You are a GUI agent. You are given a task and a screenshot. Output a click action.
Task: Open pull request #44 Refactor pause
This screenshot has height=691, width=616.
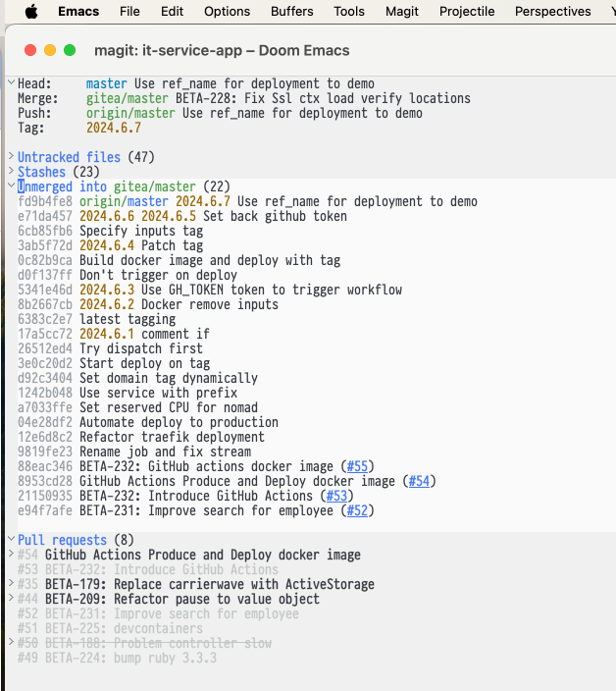point(169,599)
